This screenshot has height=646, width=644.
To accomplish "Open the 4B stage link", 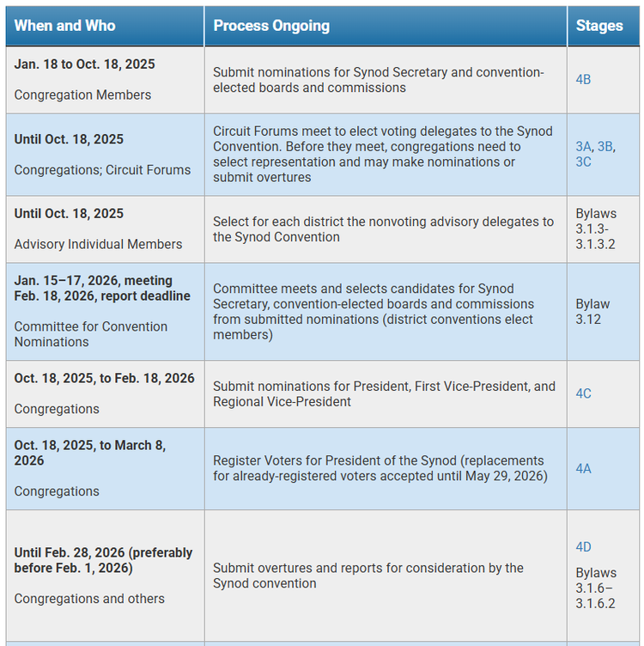I will tap(583, 80).
